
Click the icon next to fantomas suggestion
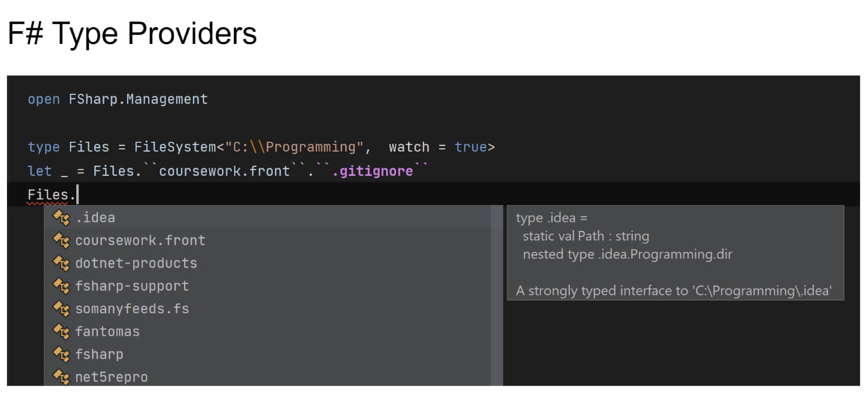(62, 332)
